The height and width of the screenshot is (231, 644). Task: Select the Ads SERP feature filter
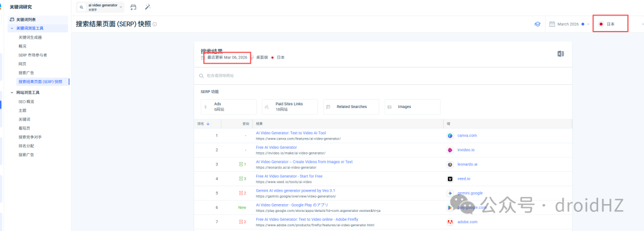[x=229, y=107]
